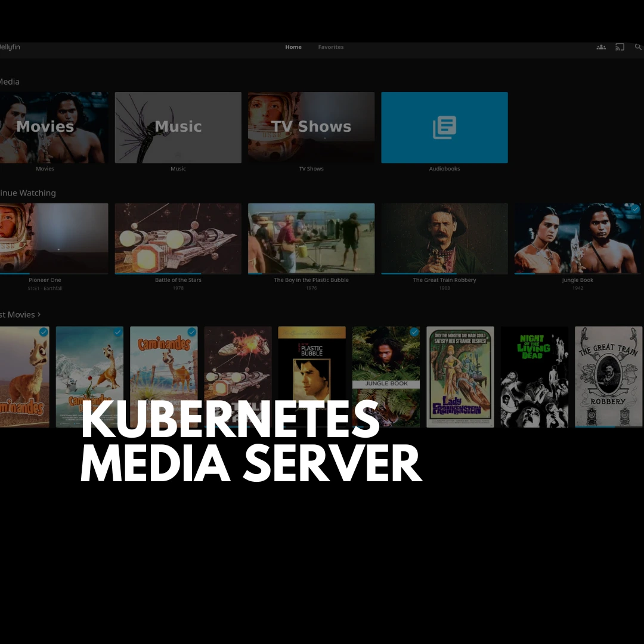Click the S1:E1 - Earthfall episode text
Viewport: 644px width, 644px height.
click(x=45, y=289)
